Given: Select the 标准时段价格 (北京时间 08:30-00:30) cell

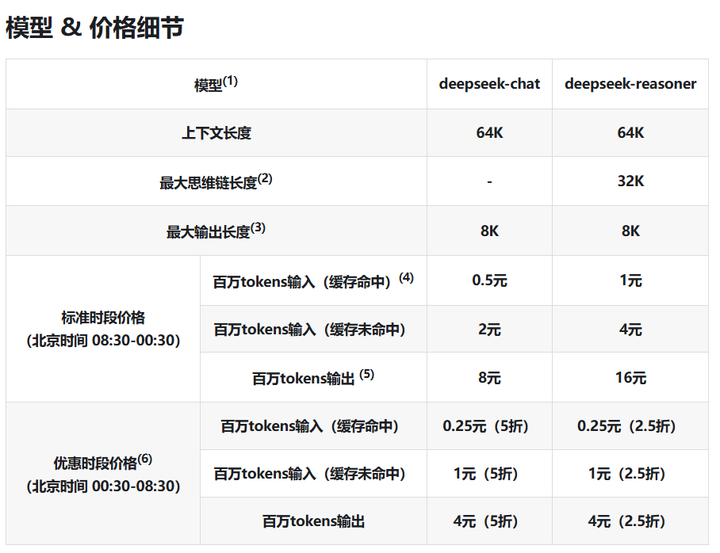Looking at the screenshot, I should [103, 329].
